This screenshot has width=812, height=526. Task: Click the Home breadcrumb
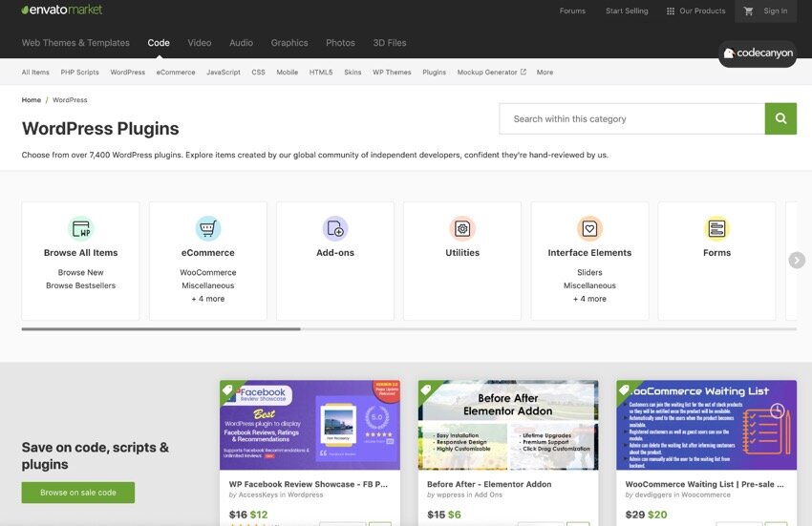pos(32,100)
